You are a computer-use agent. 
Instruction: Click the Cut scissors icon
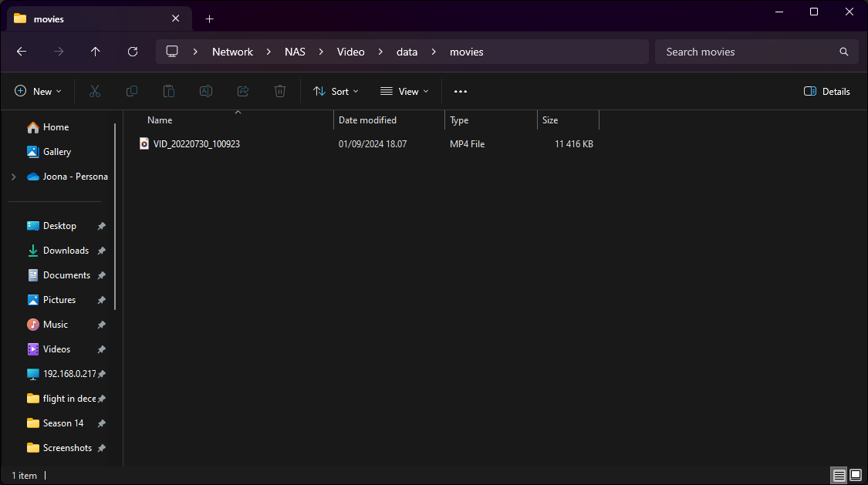point(95,91)
